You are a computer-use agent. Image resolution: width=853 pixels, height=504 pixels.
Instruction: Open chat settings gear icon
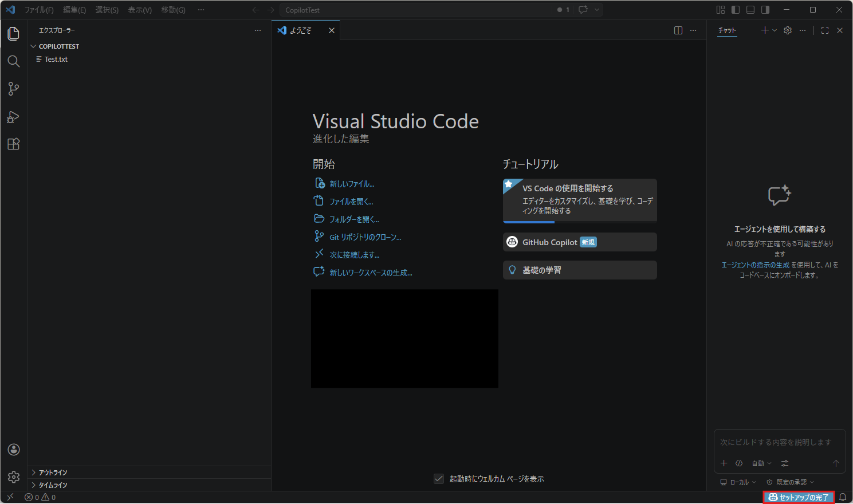click(788, 30)
